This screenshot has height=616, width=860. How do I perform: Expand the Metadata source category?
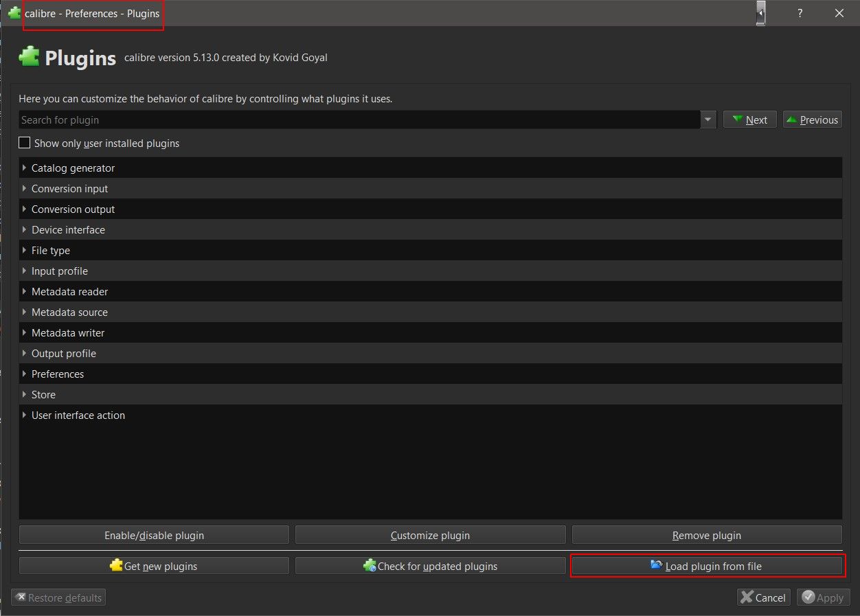(25, 312)
